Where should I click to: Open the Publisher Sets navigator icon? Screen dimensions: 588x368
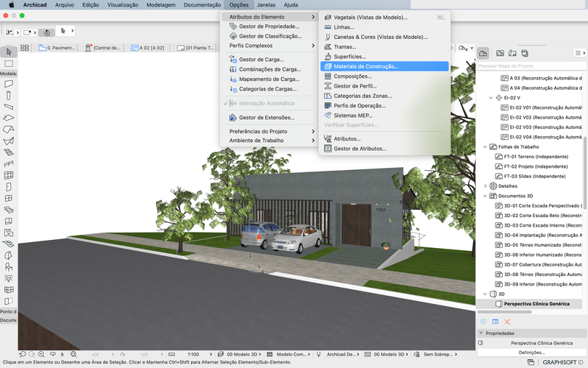point(525,53)
